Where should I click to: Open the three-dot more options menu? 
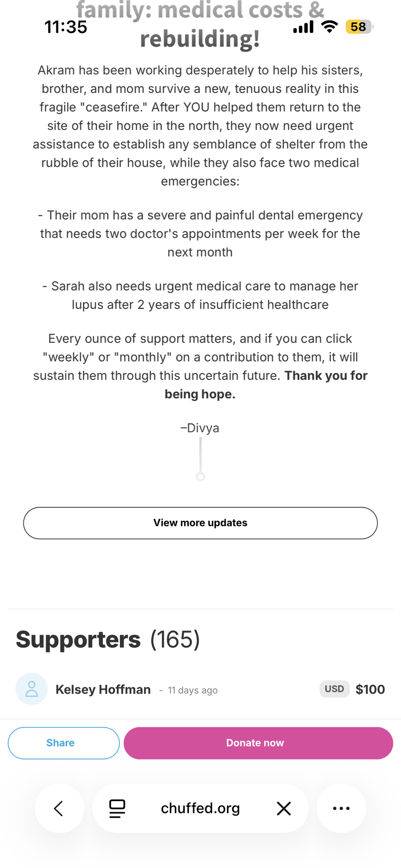click(x=341, y=808)
